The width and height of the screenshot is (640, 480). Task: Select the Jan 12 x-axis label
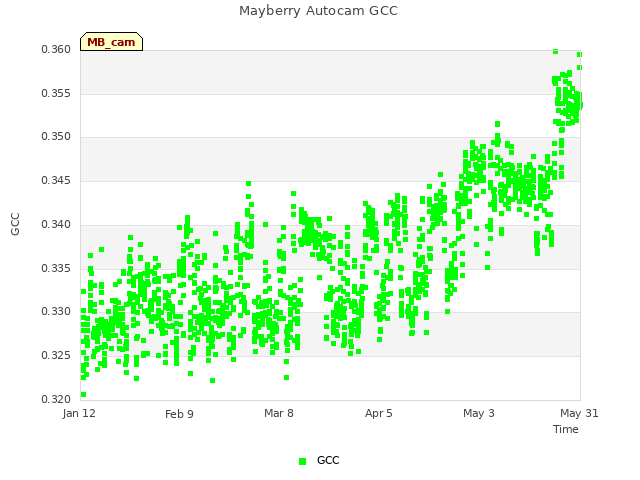79,413
